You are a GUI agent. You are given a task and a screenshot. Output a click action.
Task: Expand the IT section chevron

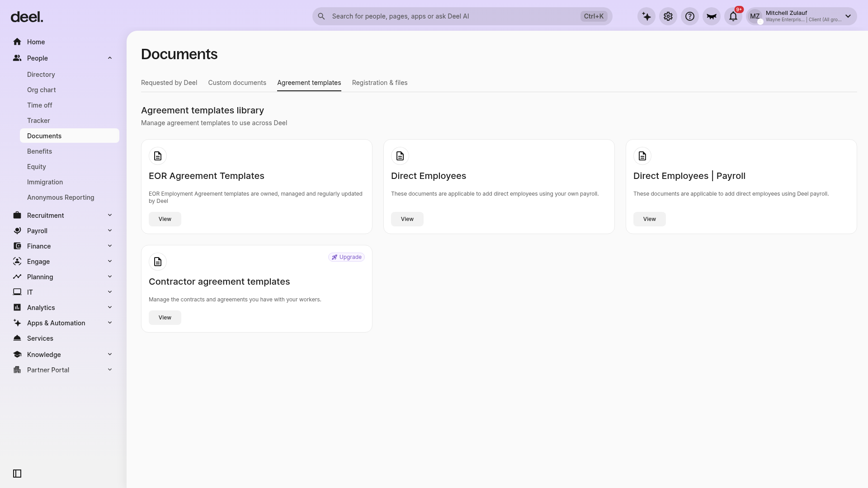pos(110,292)
